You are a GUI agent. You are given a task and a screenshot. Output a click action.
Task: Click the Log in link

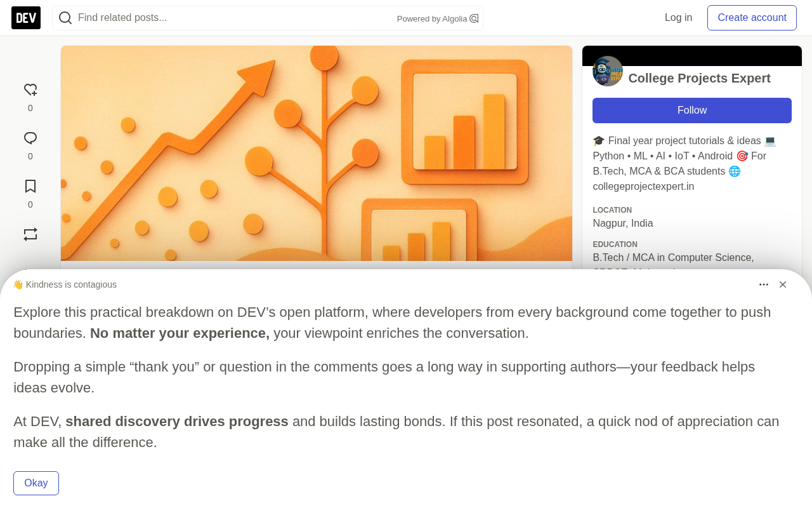click(x=678, y=18)
